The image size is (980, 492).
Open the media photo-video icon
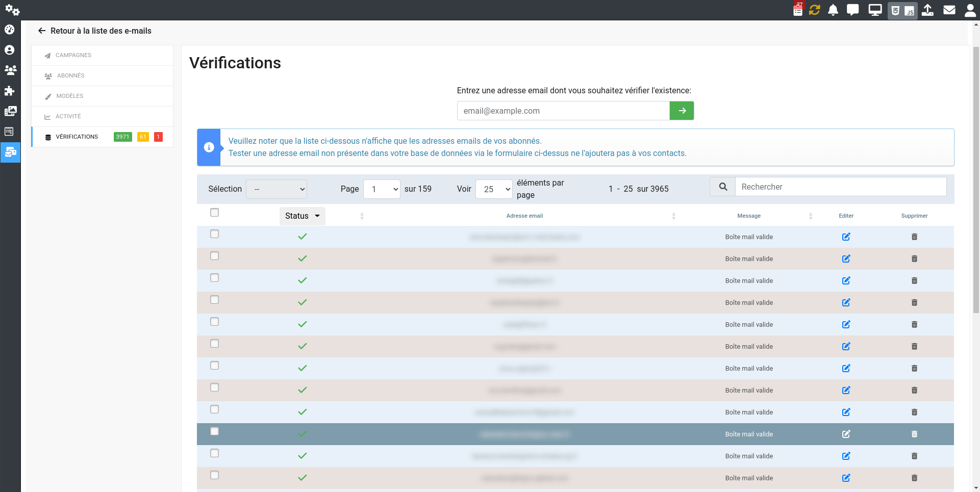pyautogui.click(x=10, y=111)
